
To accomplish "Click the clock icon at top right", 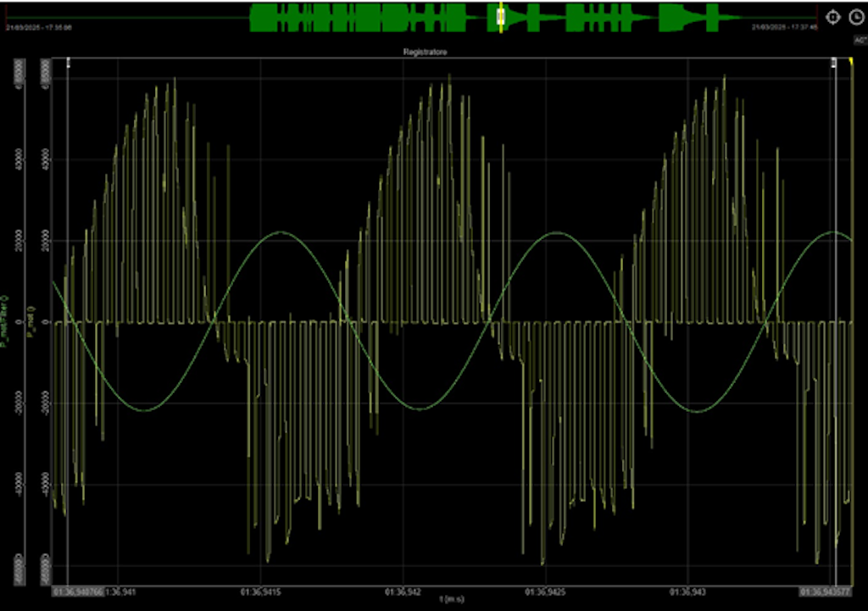I will pyautogui.click(x=856, y=17).
